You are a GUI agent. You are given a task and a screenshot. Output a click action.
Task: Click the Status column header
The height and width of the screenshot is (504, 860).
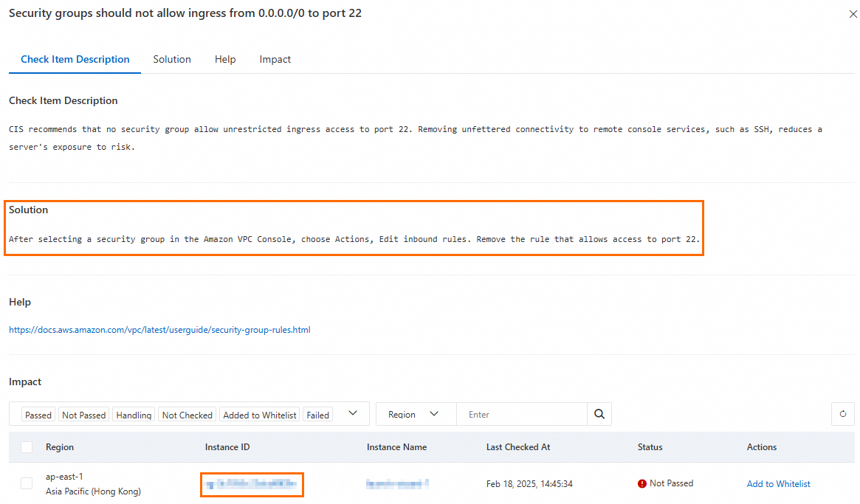click(650, 447)
